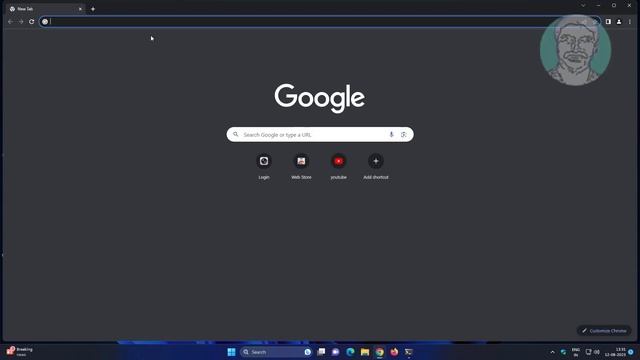
Task: Click the Customize Chrome button
Action: click(x=604, y=331)
